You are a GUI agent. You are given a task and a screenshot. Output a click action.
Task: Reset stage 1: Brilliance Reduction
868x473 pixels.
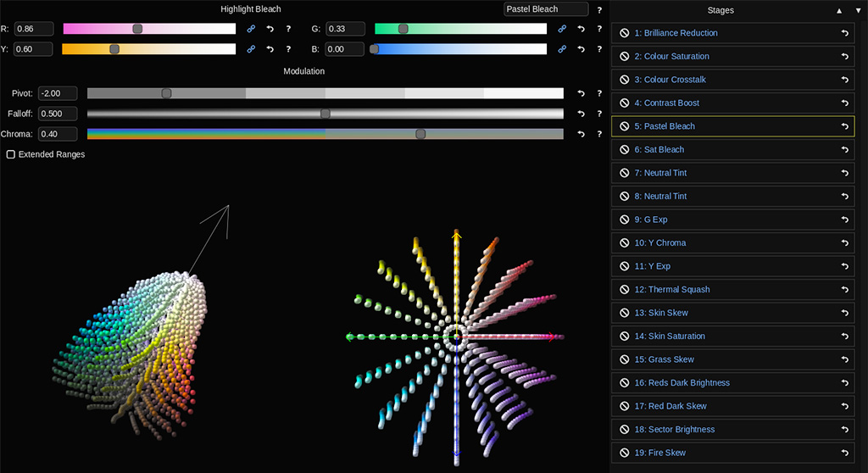(x=845, y=33)
